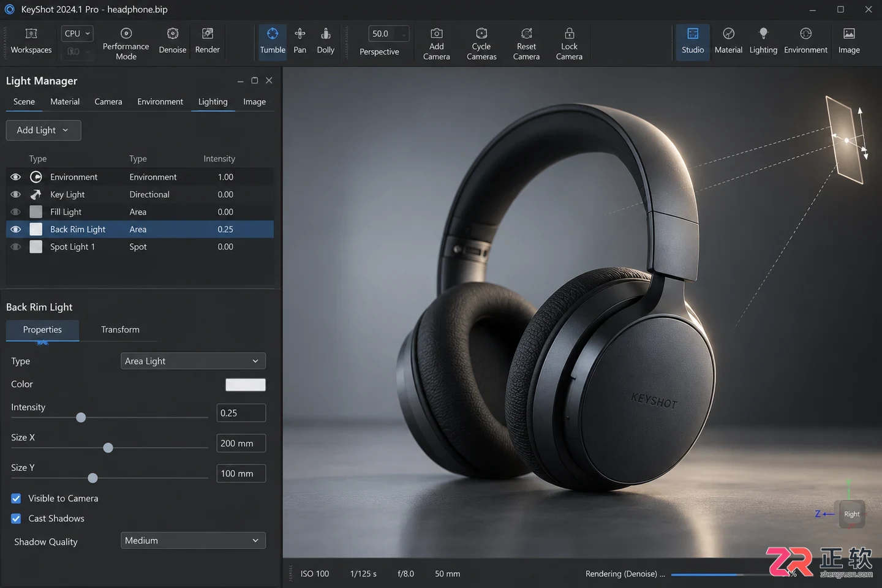This screenshot has width=882, height=588.
Task: Switch to Studio in the top toolbar
Action: click(x=693, y=42)
